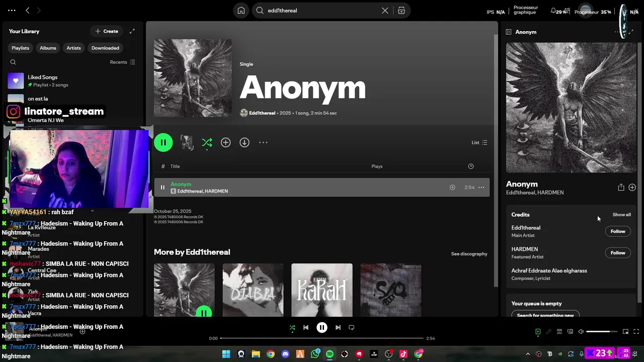
Task: Open the Recents sort dropdown
Action: tap(122, 62)
